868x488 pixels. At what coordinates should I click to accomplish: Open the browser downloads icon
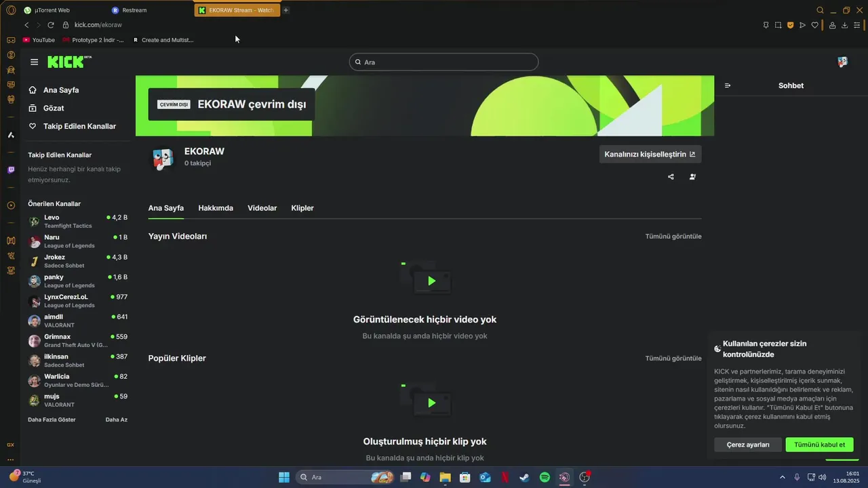click(844, 25)
